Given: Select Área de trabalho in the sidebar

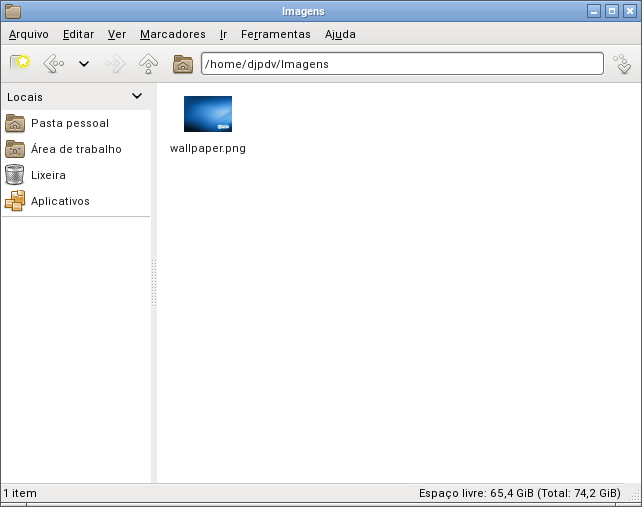Looking at the screenshot, I should coord(77,149).
